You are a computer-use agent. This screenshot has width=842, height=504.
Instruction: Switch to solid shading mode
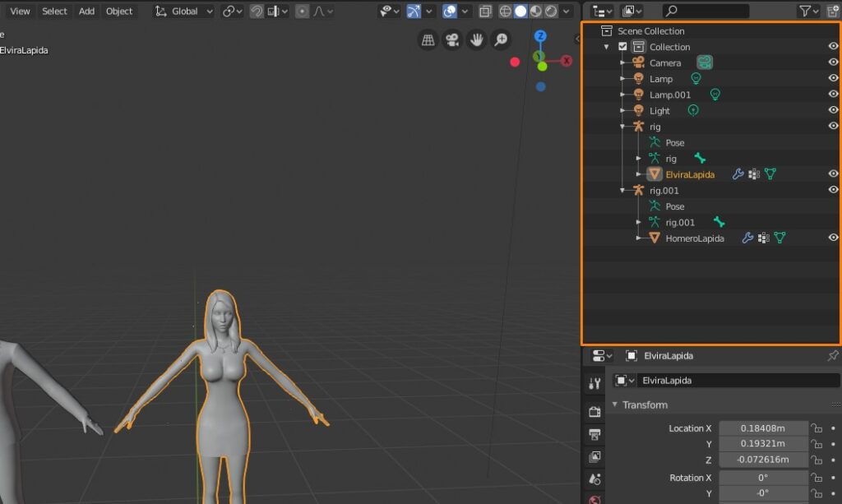click(x=520, y=11)
